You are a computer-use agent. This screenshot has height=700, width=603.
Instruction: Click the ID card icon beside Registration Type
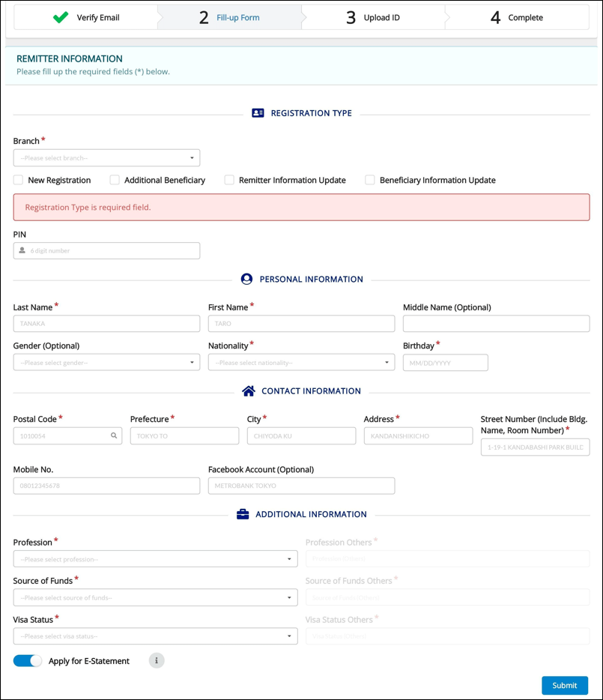click(x=258, y=113)
